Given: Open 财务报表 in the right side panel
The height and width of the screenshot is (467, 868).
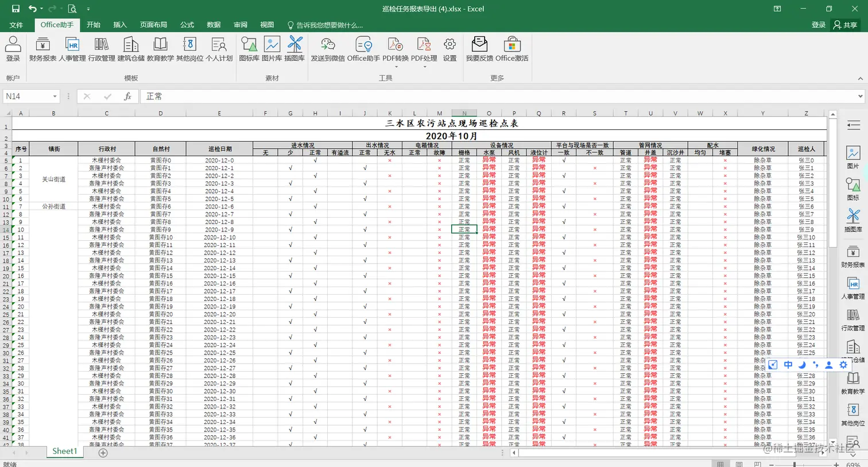Looking at the screenshot, I should [x=853, y=256].
